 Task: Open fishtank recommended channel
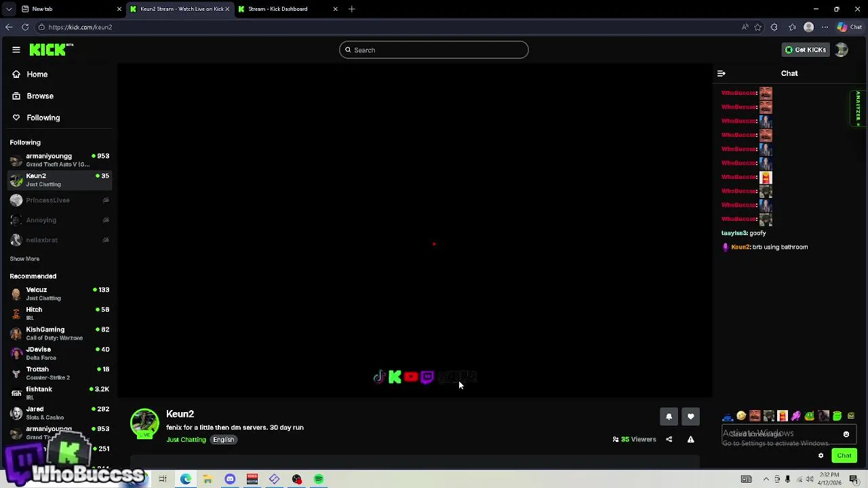coord(61,393)
